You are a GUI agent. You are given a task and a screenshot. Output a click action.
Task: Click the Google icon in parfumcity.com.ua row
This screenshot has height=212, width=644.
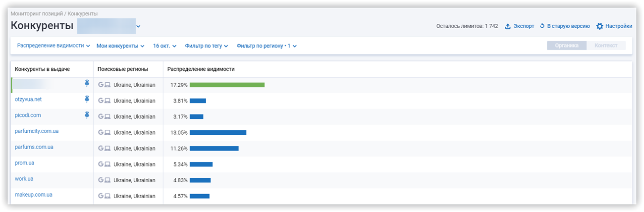(x=101, y=132)
